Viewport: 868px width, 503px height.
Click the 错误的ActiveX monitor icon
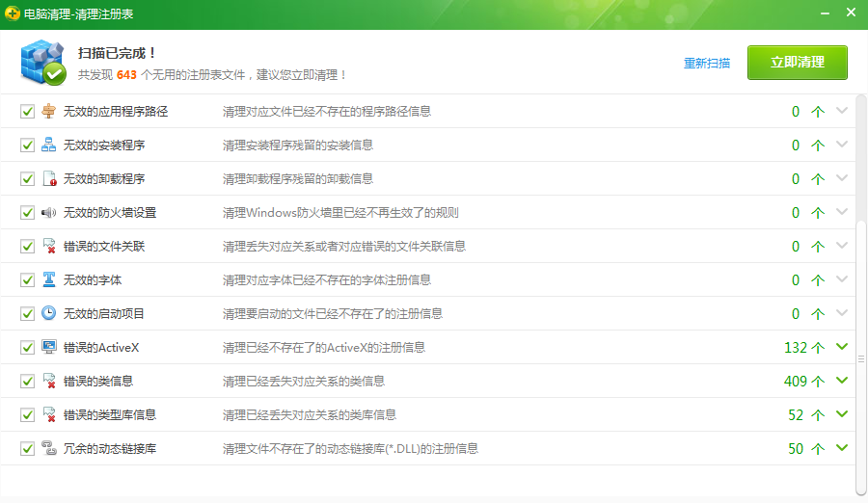[x=49, y=347]
